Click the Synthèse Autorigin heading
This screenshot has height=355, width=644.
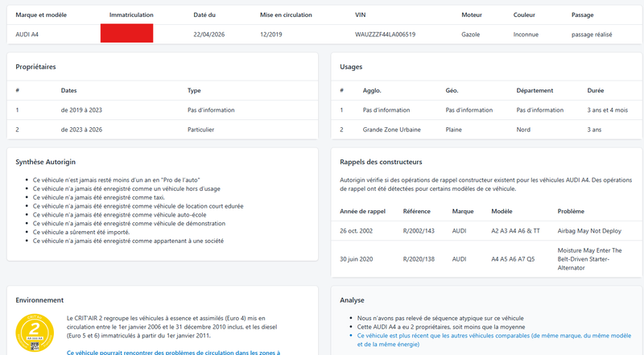click(x=46, y=162)
